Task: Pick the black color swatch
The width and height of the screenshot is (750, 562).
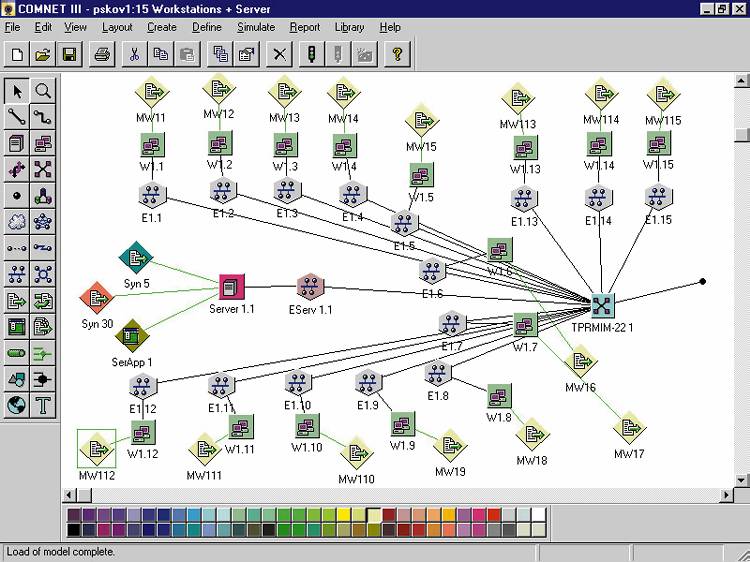Action: tap(74, 530)
